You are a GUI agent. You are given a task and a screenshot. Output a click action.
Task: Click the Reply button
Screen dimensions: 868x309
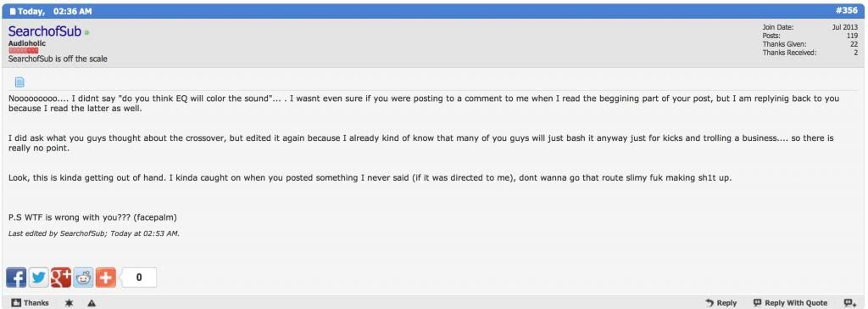tap(721, 303)
